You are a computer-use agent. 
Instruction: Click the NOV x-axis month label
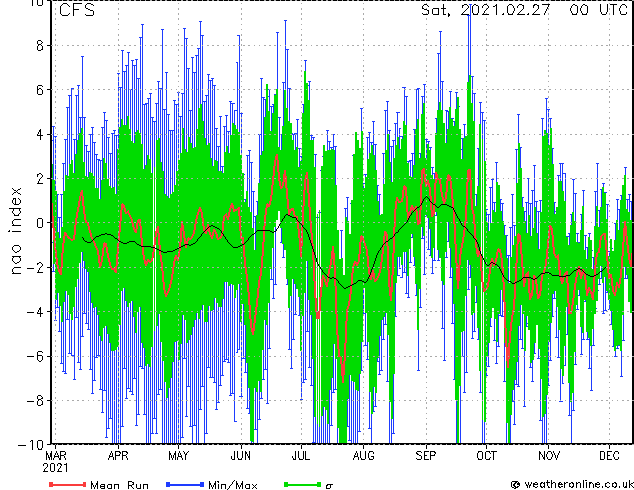[549, 456]
